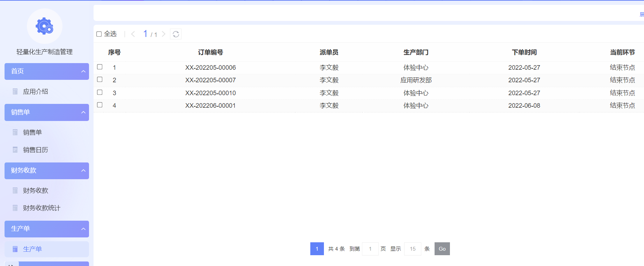This screenshot has width=644, height=266.
Task: Collapse the 财务收款 section chevron
Action: click(x=83, y=170)
